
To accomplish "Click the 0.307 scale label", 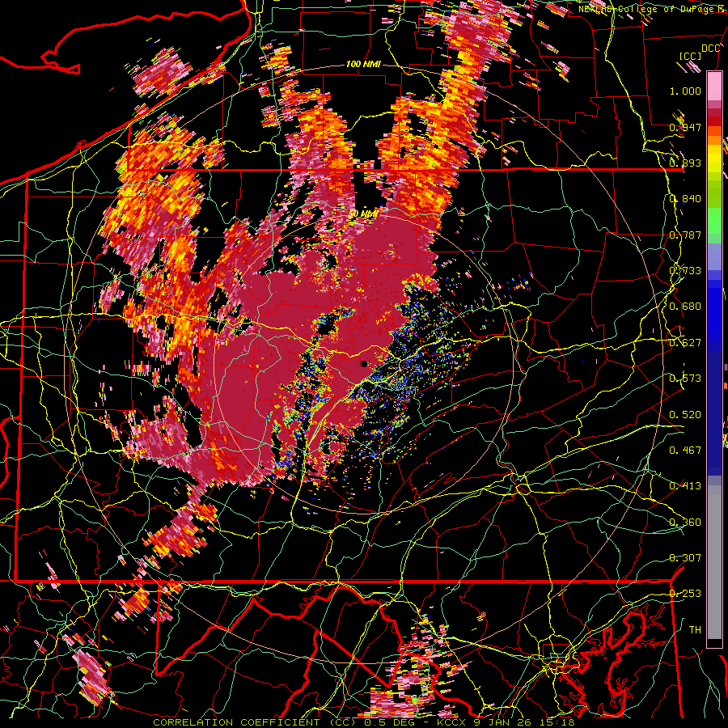I will 685,558.
